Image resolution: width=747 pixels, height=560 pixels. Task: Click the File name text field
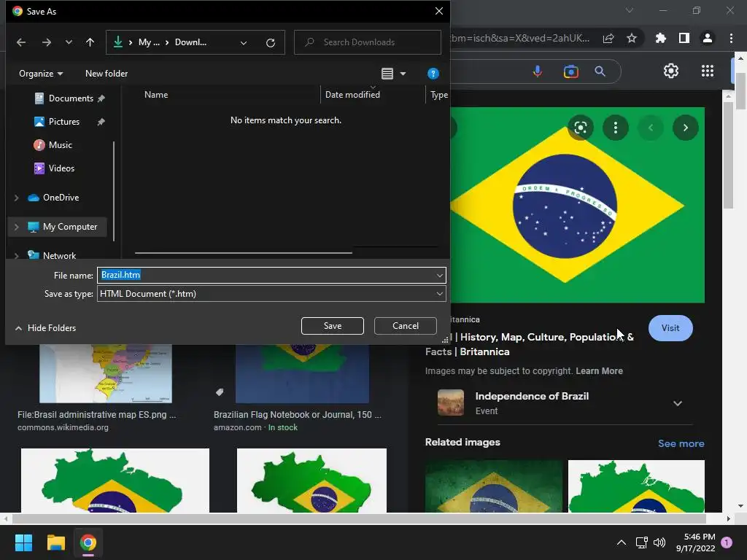pyautogui.click(x=266, y=275)
